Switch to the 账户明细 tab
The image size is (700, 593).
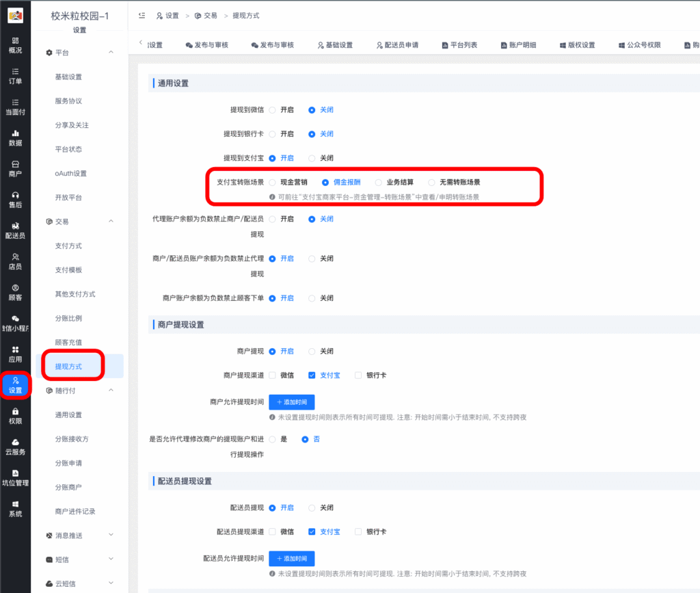[x=518, y=45]
